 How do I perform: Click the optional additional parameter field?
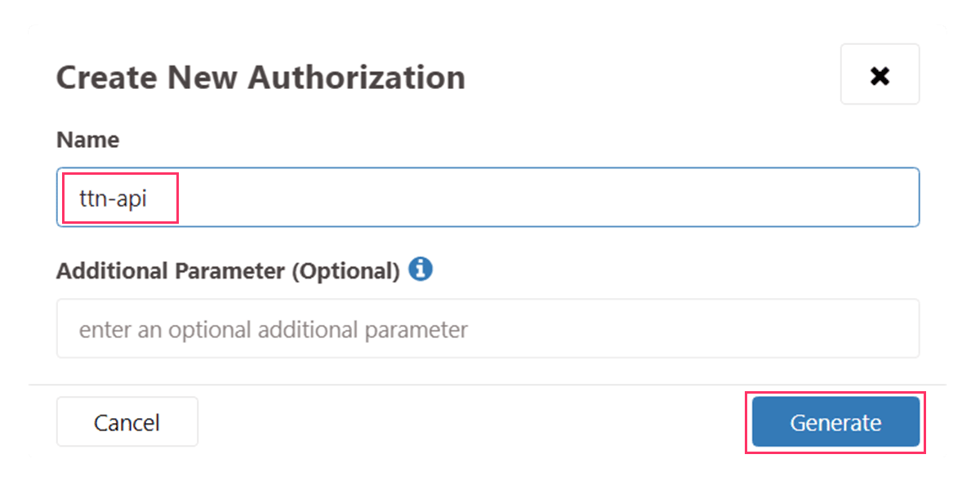point(488,328)
